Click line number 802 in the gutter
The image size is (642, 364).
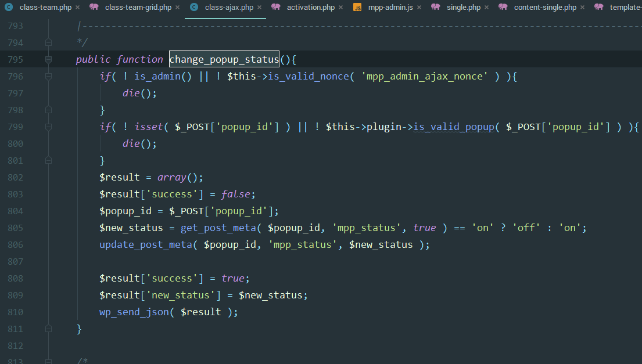coord(16,178)
